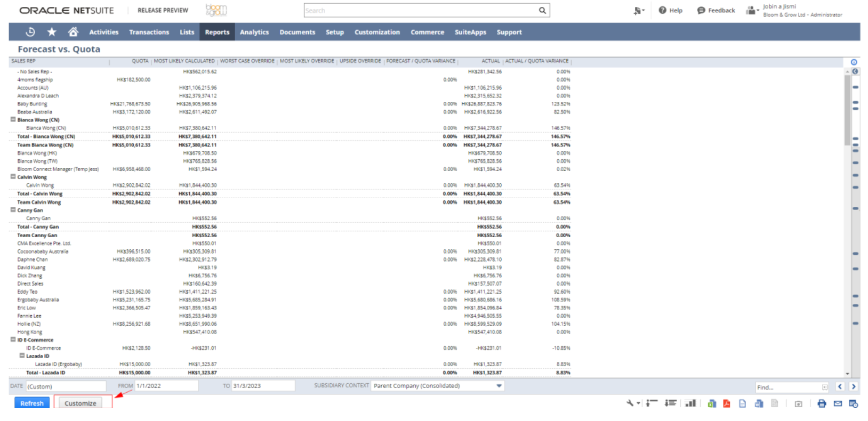Email the report

pos(838,403)
